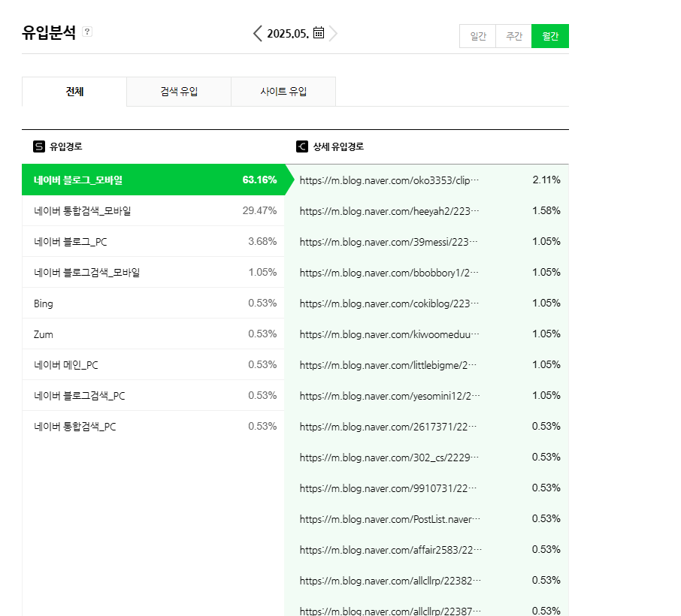
Task: Switch to 일간 daily view
Action: click(x=478, y=36)
